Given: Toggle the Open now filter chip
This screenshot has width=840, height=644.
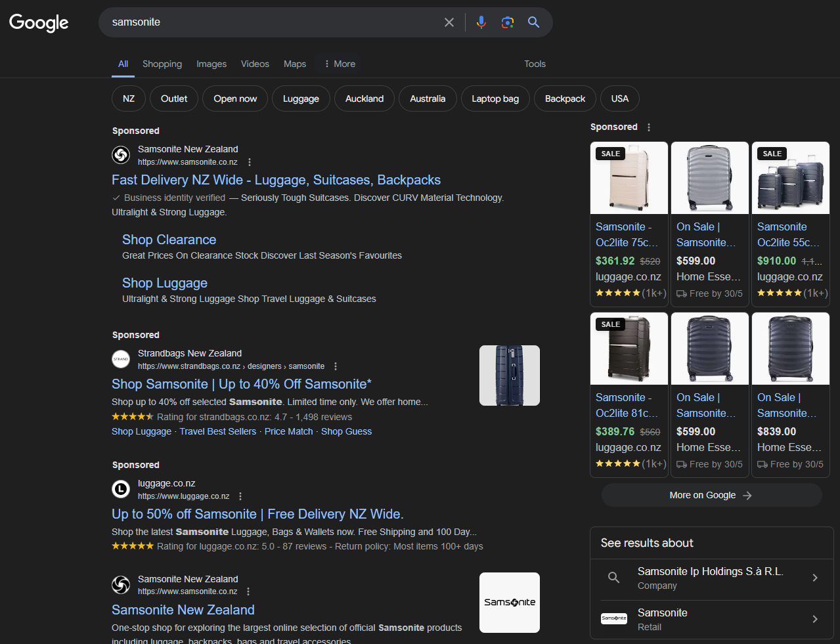Looking at the screenshot, I should point(235,98).
